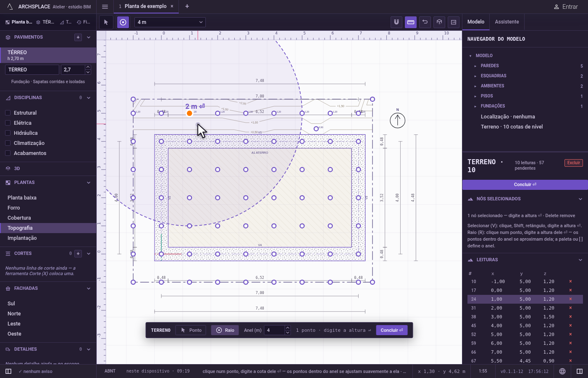Toggle the ruler dimensions icon
Viewport: 588px width, 378px height.
point(411,22)
